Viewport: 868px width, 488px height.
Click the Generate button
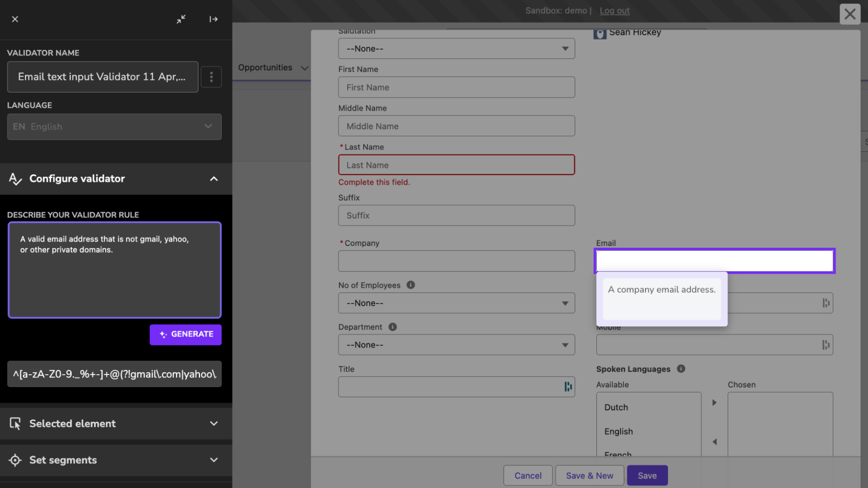[185, 334]
